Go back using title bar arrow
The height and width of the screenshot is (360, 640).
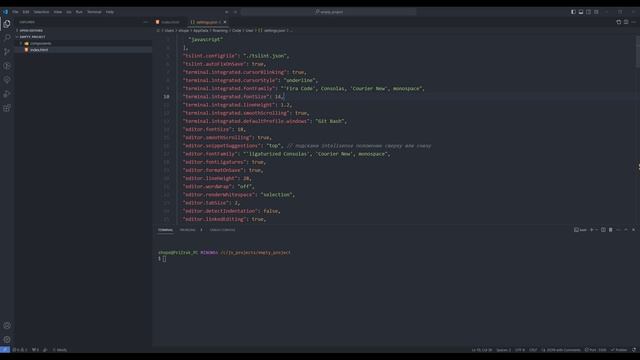pos(227,12)
